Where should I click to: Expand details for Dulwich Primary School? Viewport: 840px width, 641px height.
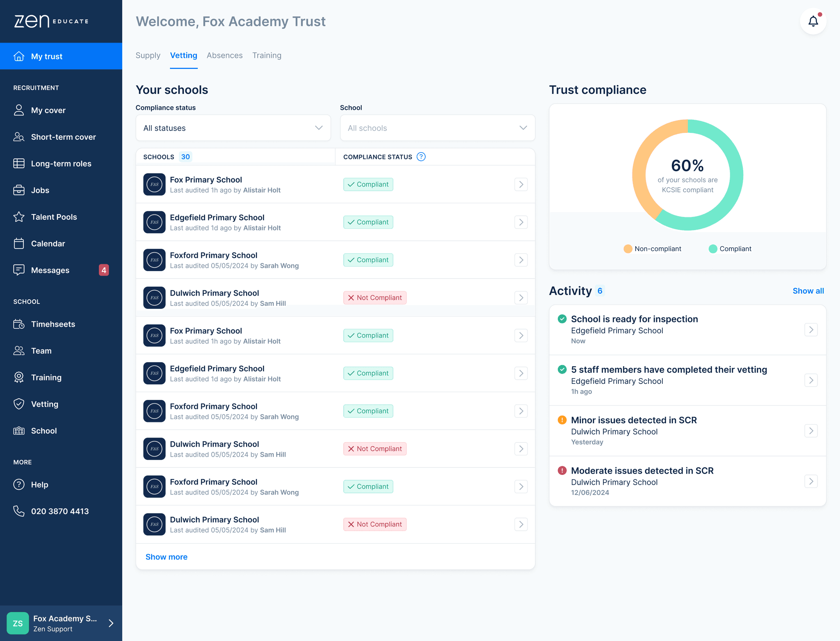521,297
